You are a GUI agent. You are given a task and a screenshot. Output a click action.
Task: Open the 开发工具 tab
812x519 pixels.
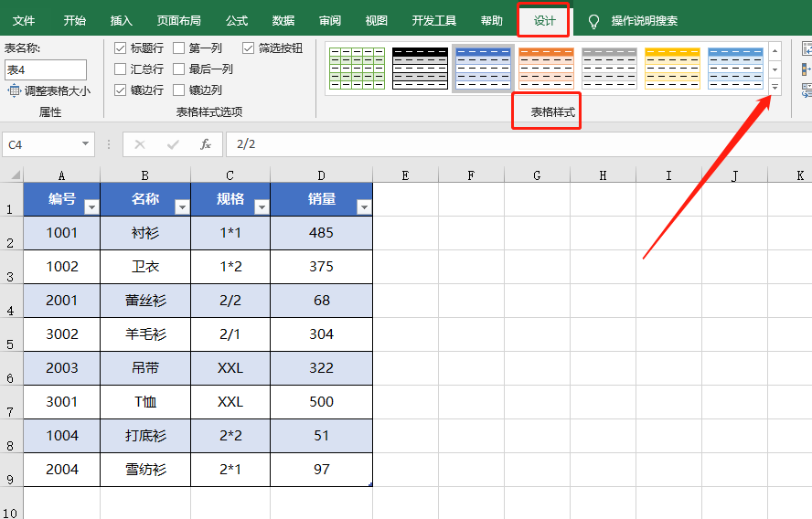point(434,21)
